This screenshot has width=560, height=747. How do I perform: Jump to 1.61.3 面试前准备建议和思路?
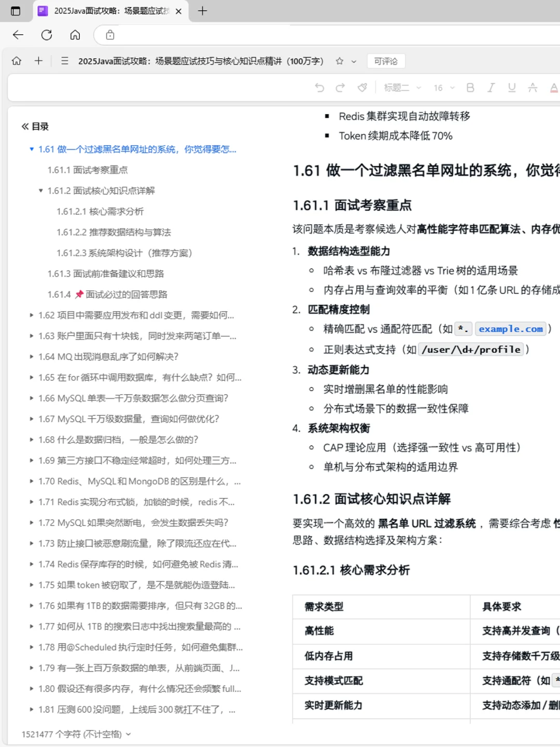pyautogui.click(x=106, y=274)
